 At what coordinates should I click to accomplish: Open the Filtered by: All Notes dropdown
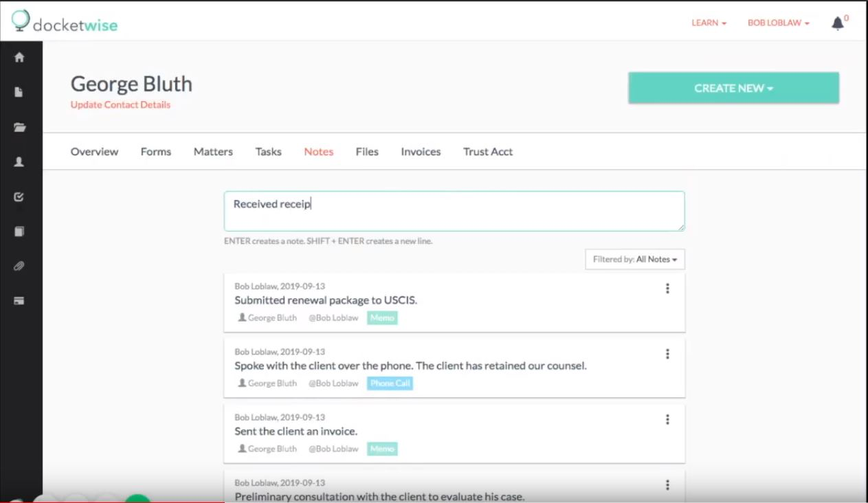(x=634, y=259)
